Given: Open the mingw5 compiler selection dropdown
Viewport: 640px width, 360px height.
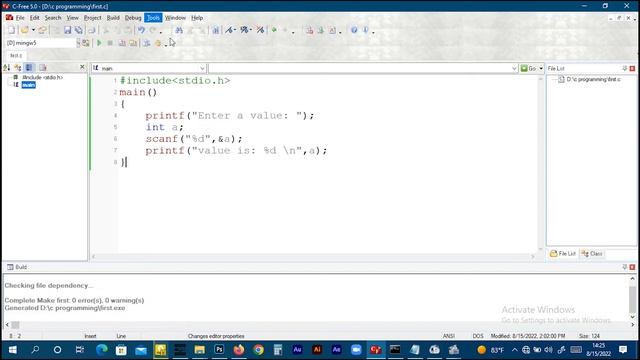Looking at the screenshot, I should [78, 43].
